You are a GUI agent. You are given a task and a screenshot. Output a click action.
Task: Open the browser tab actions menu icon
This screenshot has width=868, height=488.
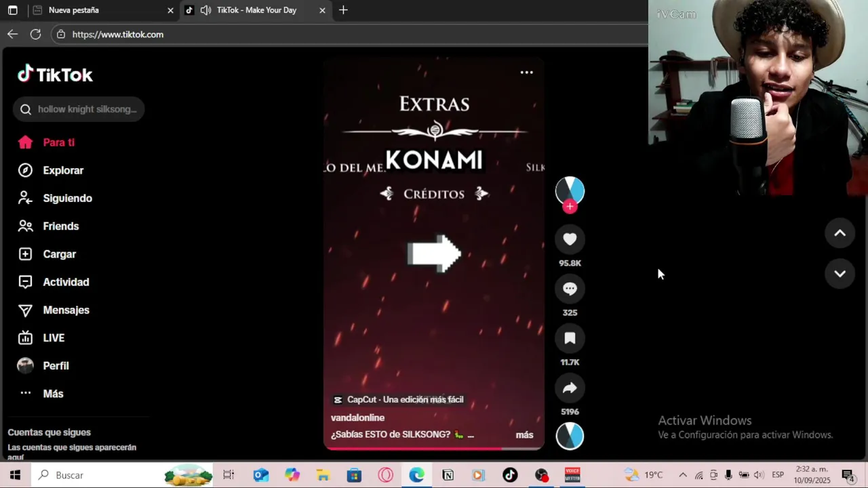(x=12, y=10)
